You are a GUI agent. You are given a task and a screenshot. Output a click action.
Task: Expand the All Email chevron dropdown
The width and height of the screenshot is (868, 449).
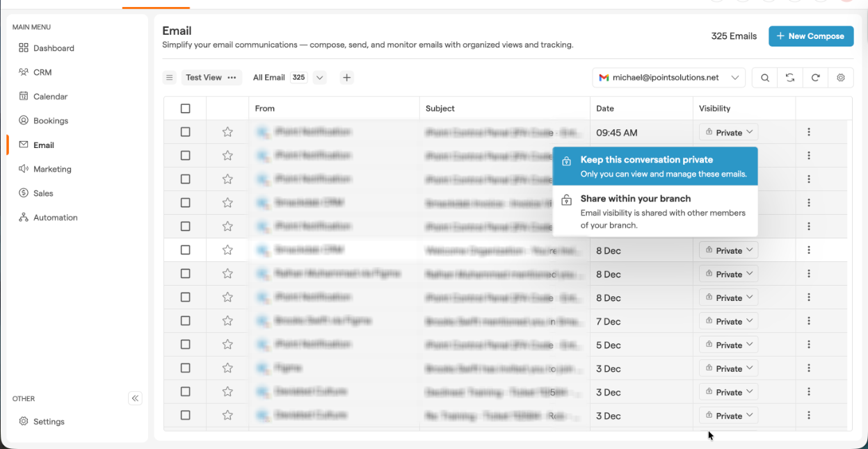(320, 78)
